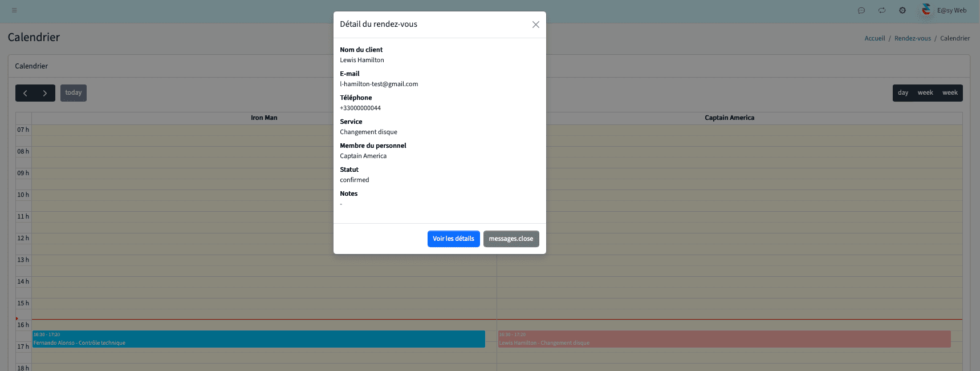Click the refresh arrows icon in header
Screen dimensions: 980x371
tap(882, 10)
